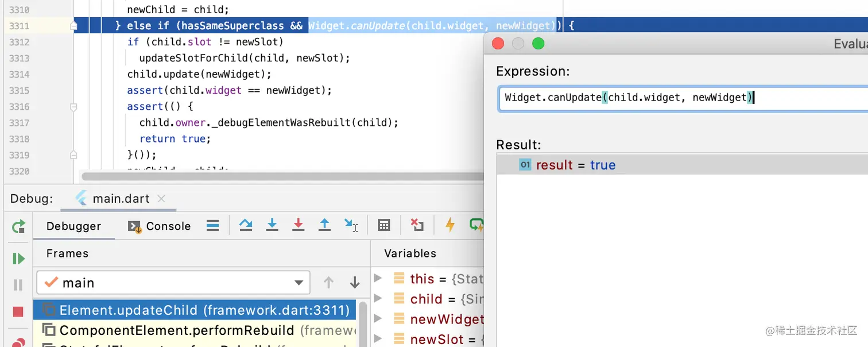Select the 'this' variable row
The height and width of the screenshot is (347, 868).
point(428,279)
